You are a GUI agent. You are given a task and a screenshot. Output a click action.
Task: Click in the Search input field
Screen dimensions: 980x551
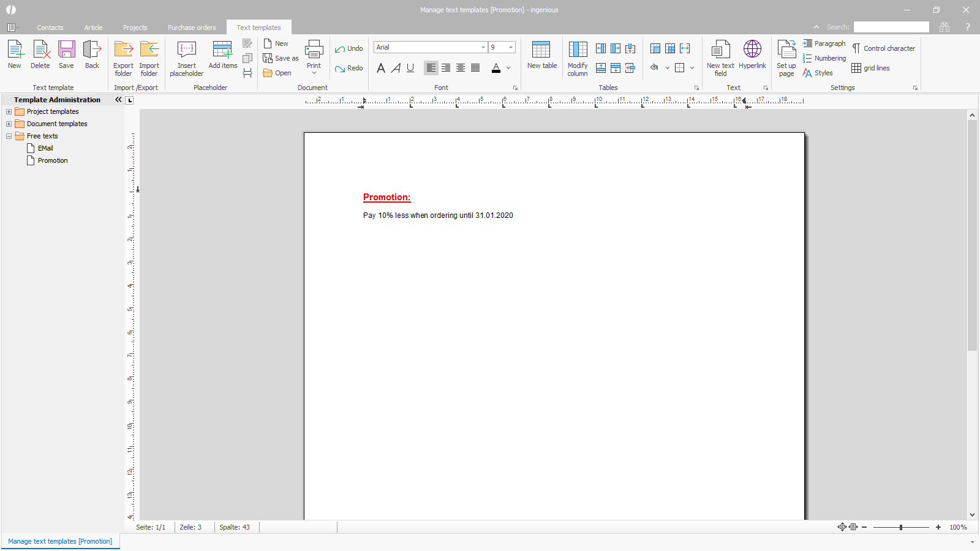pos(891,27)
